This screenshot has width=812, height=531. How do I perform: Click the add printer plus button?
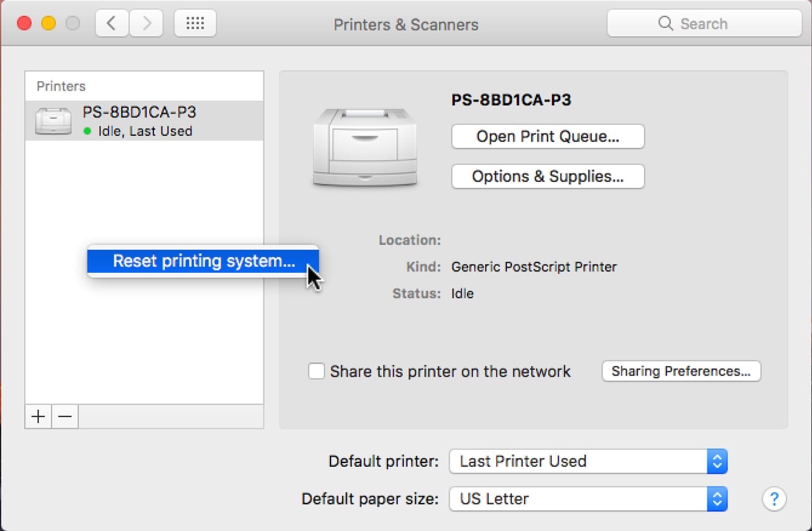(38, 417)
